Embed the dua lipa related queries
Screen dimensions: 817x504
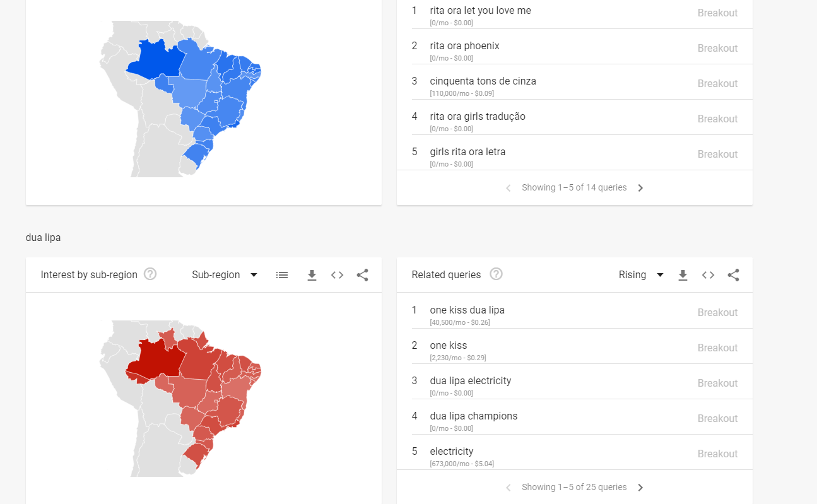click(708, 275)
